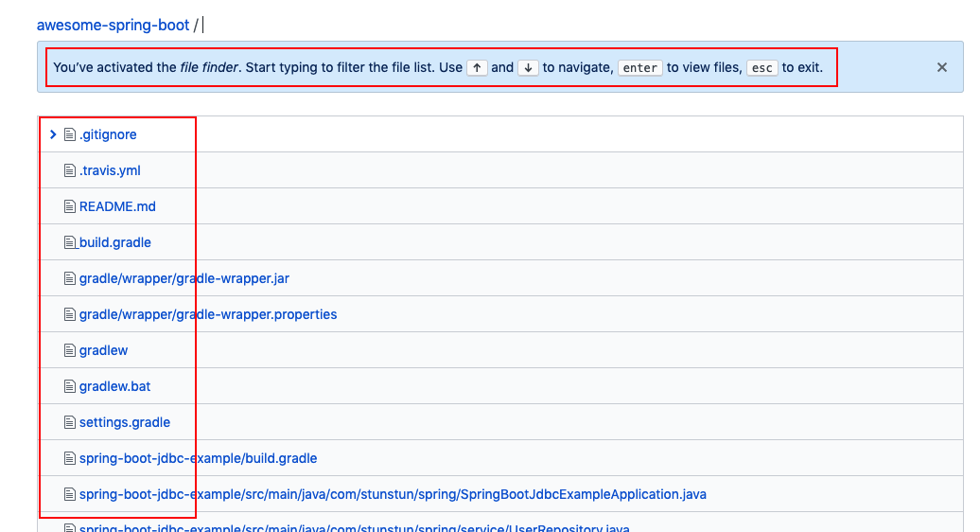Click the italic 'file finder' text
This screenshot has width=980, height=532.
209,67
